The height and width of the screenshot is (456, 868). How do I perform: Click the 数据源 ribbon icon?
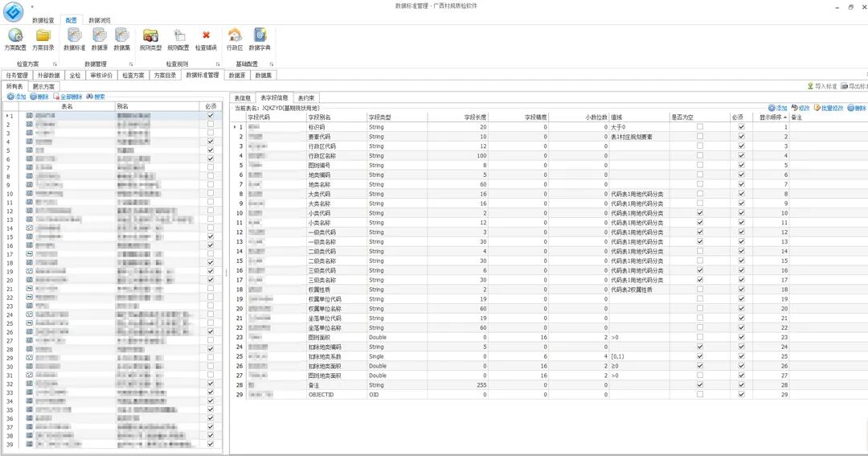100,35
